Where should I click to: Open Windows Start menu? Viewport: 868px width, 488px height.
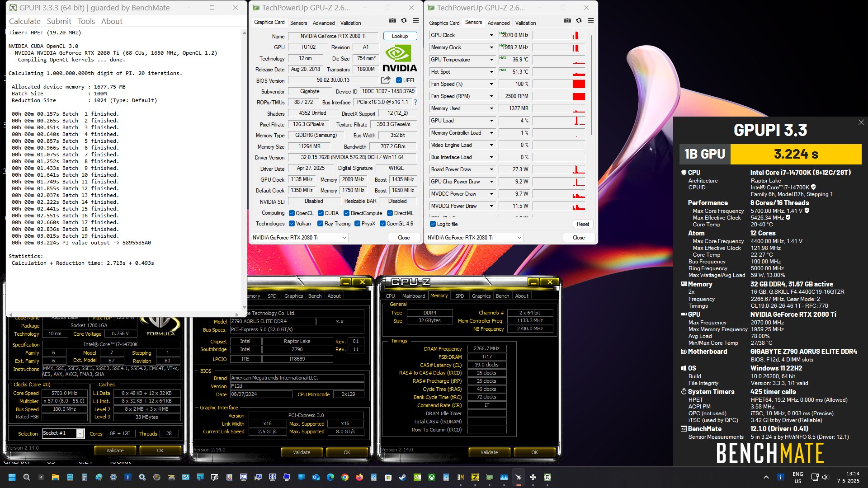tap(12, 477)
